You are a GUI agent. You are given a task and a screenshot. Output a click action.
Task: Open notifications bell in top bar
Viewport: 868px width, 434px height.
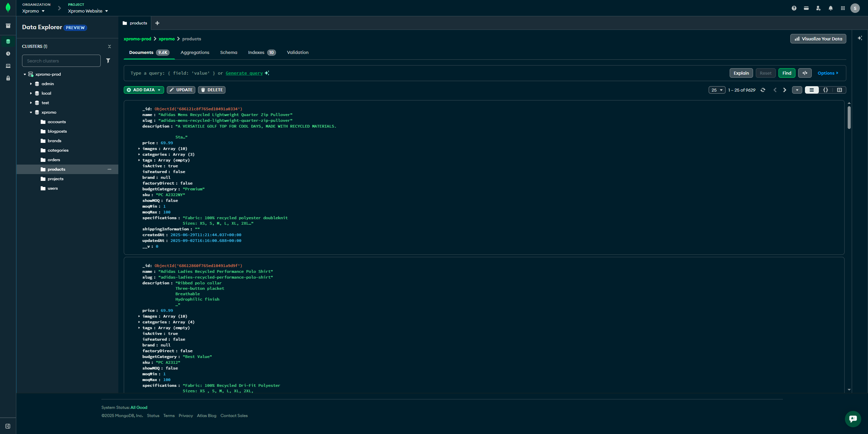tap(831, 8)
